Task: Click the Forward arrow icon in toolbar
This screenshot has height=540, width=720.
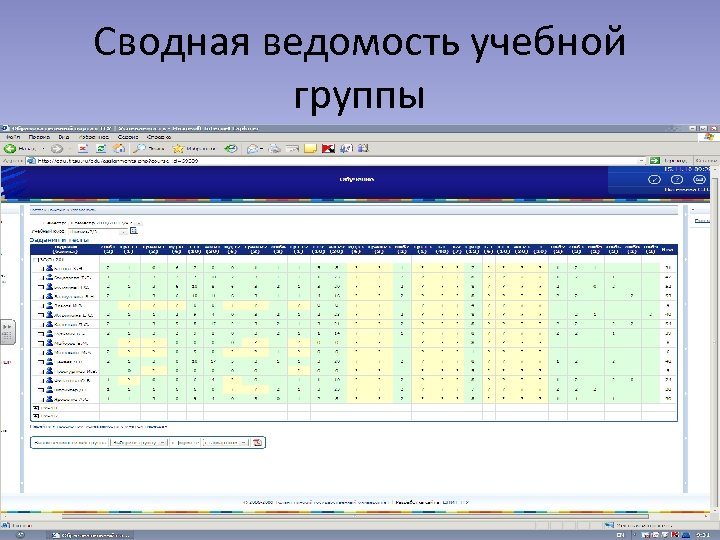Action: point(56,148)
